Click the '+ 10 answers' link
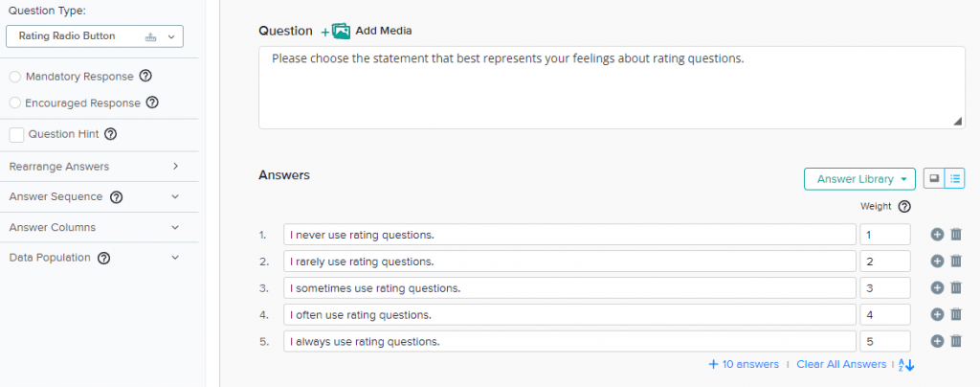The height and width of the screenshot is (387, 980). click(744, 364)
